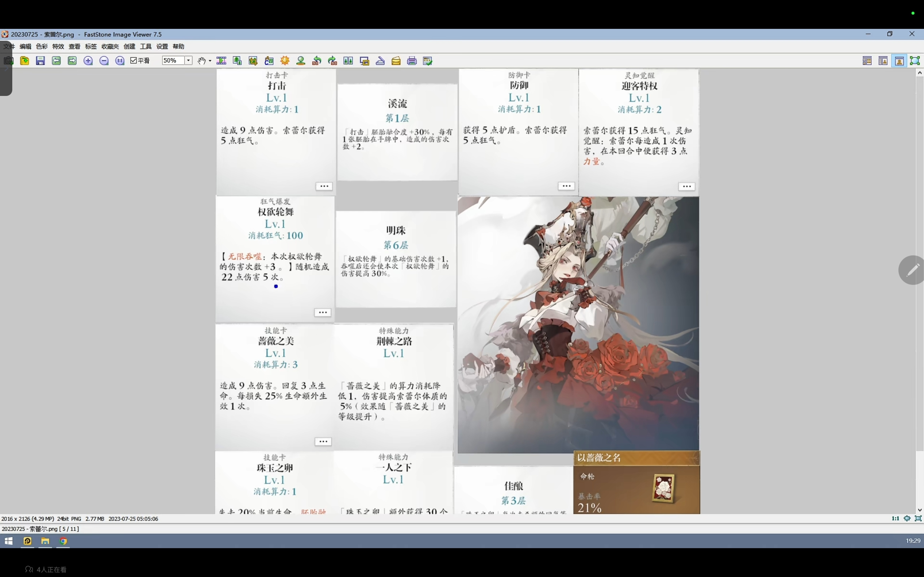Click the Zoom Out magnifier icon
Screen dimensions: 924x577
[x=104, y=61]
